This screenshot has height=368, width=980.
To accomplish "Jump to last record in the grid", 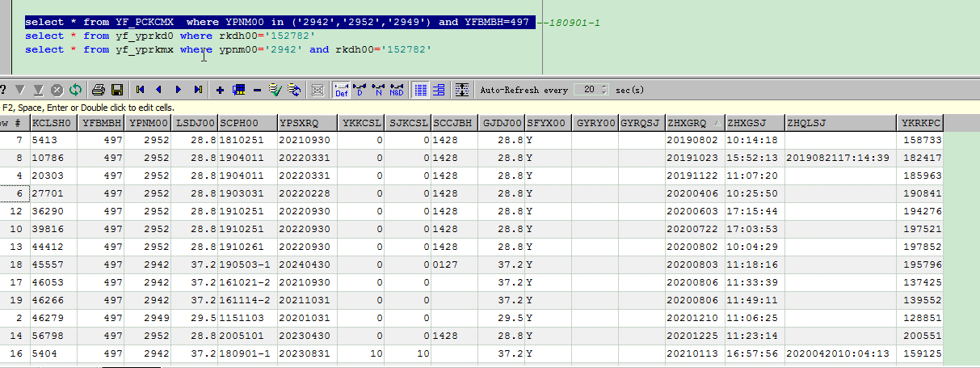I will pos(197,90).
